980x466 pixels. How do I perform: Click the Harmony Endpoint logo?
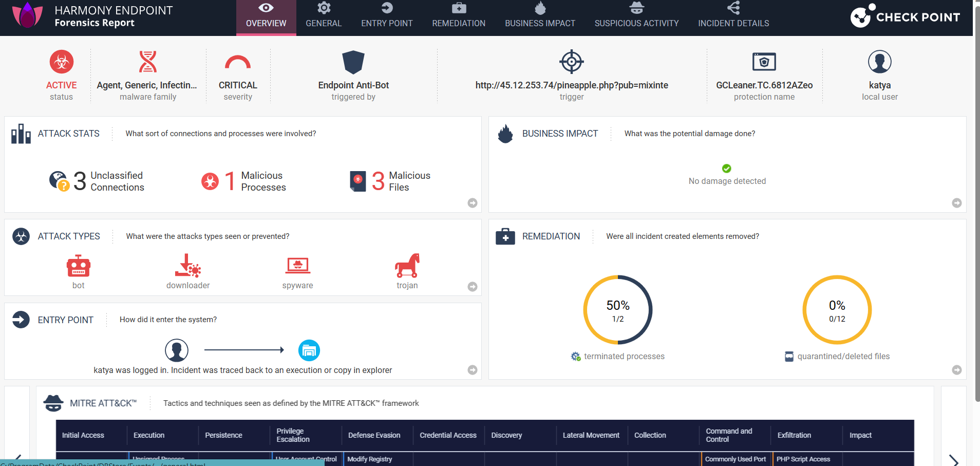click(x=28, y=15)
